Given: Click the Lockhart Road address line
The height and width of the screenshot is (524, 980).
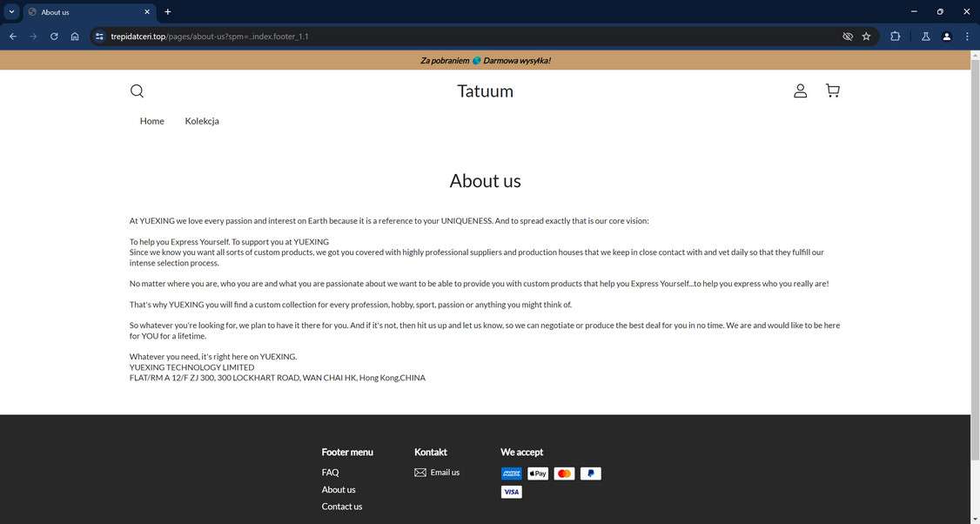Looking at the screenshot, I should pyautogui.click(x=278, y=378).
